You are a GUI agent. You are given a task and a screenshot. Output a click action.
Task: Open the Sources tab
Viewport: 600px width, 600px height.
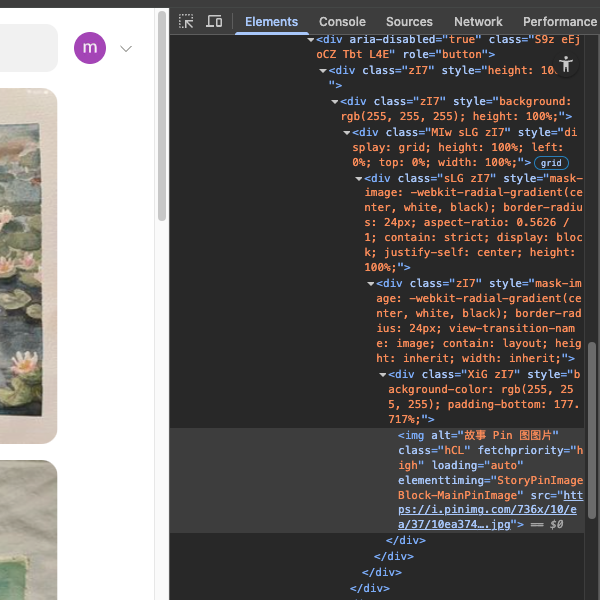tap(409, 21)
